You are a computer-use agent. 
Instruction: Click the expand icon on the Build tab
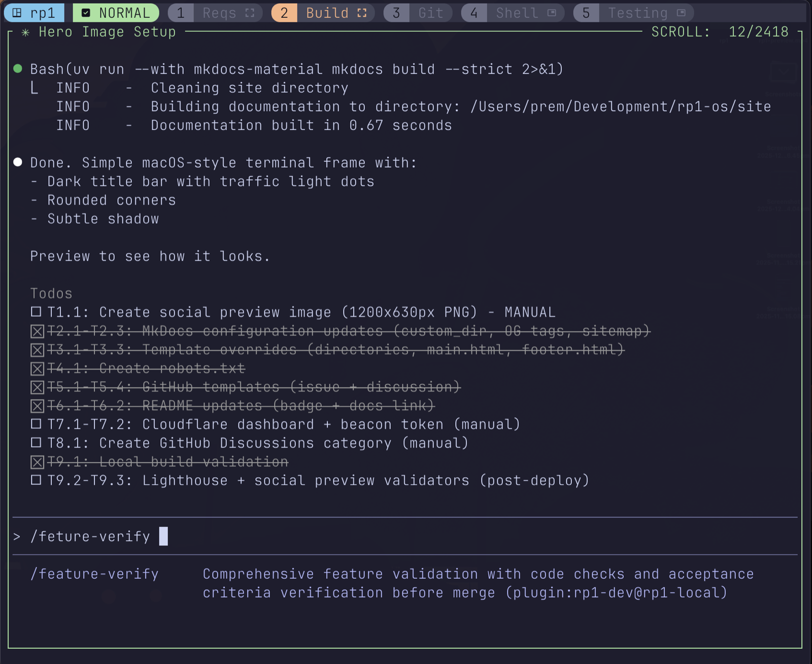tap(362, 13)
